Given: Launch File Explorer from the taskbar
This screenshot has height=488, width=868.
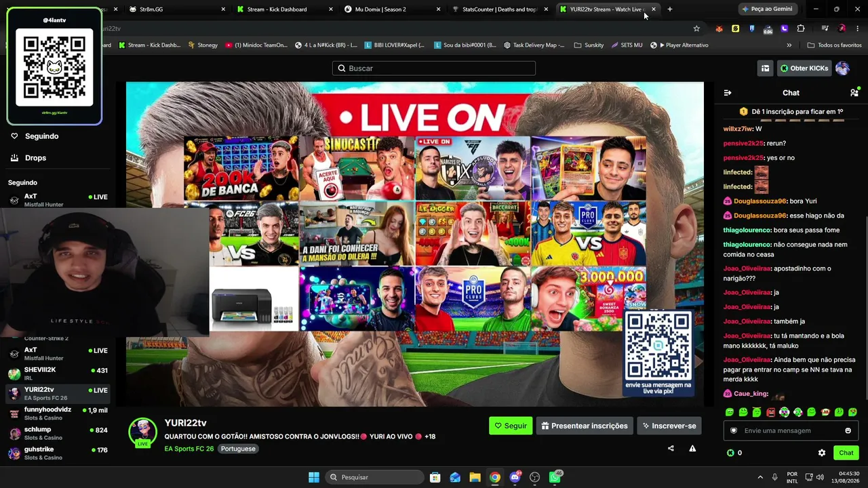Looking at the screenshot, I should point(475,477).
